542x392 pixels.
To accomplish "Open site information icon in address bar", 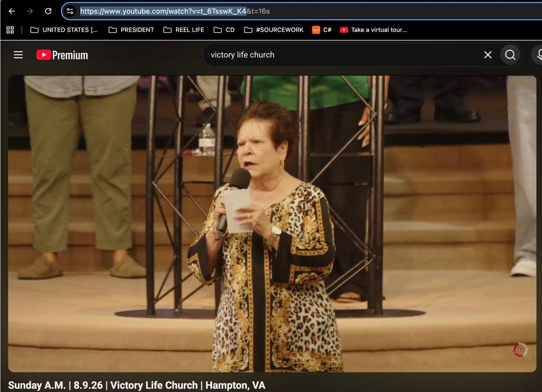I will coord(70,11).
